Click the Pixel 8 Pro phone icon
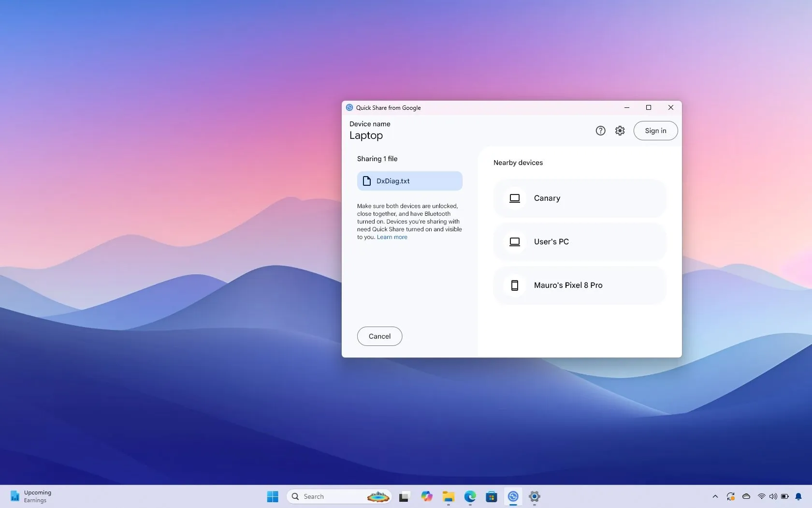812x508 pixels. tap(515, 285)
